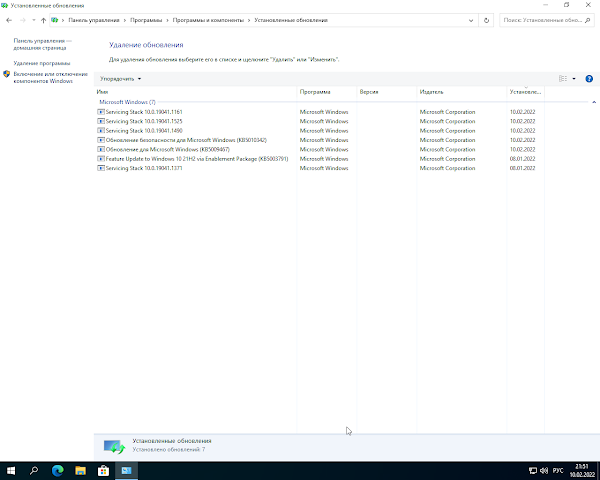Sort by the 'Версия' column header

pos(386,92)
